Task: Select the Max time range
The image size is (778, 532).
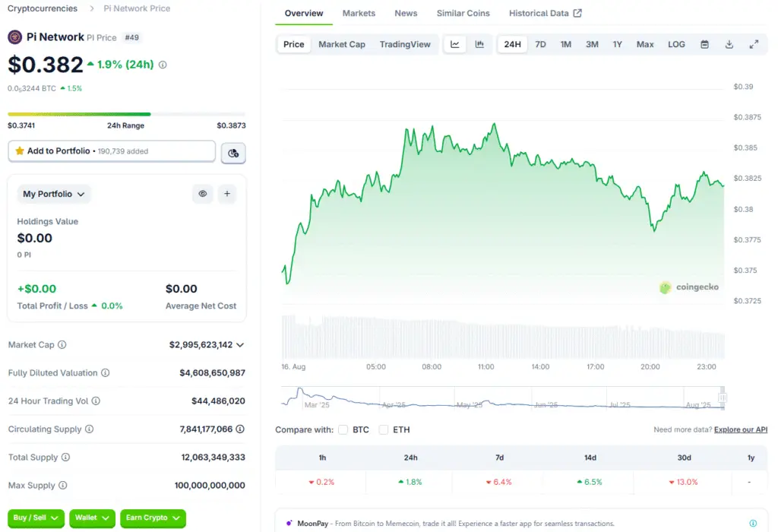Action: coord(645,44)
